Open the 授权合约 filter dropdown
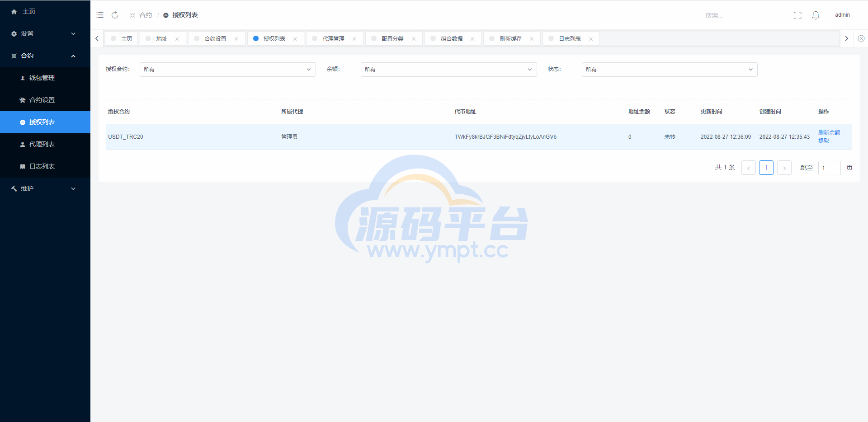This screenshot has width=868, height=422. 227,69
